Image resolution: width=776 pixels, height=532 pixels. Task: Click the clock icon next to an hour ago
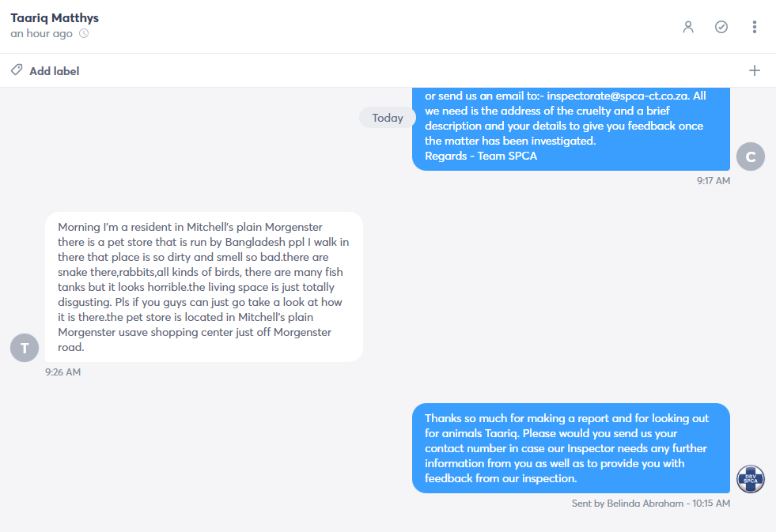84,34
